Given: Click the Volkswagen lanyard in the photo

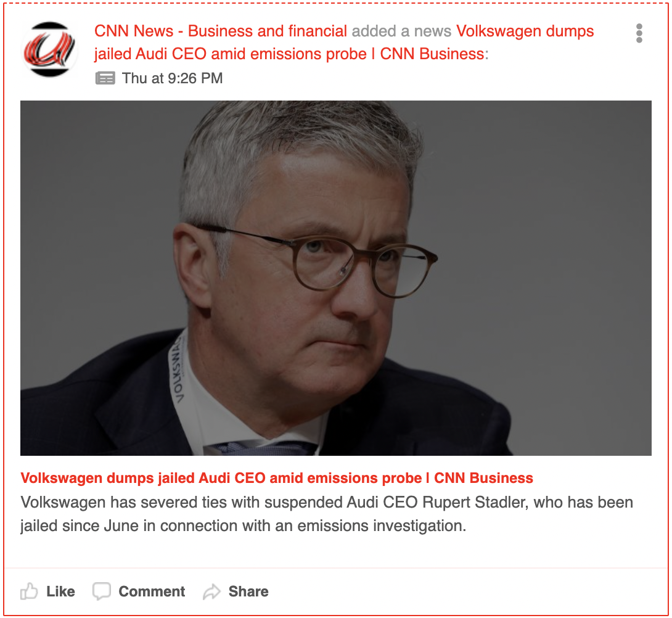Looking at the screenshot, I should click(177, 369).
